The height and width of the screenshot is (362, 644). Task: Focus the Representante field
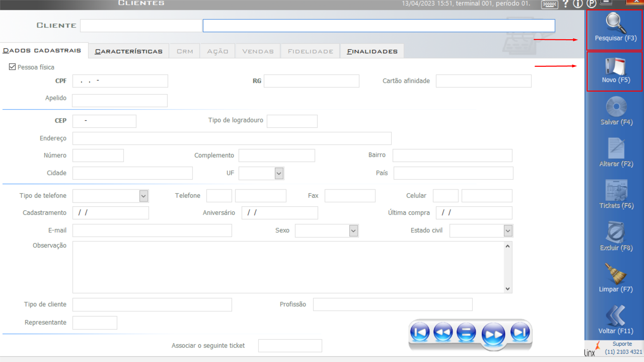click(95, 323)
